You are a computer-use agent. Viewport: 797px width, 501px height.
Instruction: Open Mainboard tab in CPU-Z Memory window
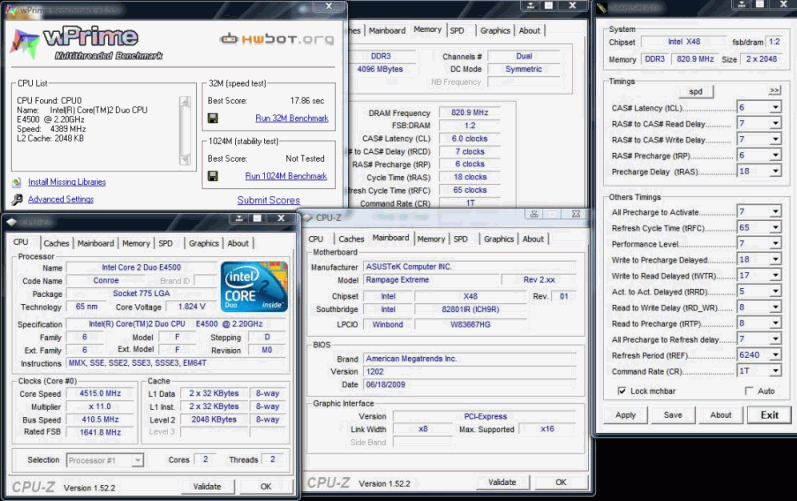point(387,30)
